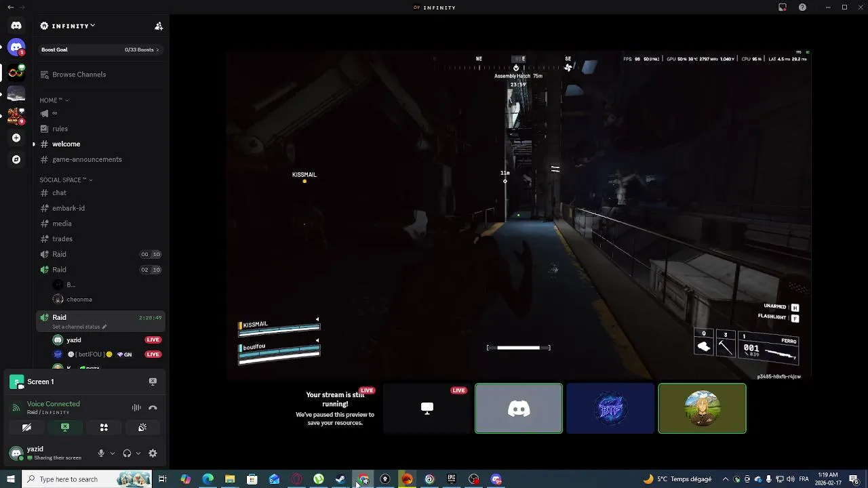Click the Add a Server plus icon
This screenshot has height=488, width=868.
16,138
